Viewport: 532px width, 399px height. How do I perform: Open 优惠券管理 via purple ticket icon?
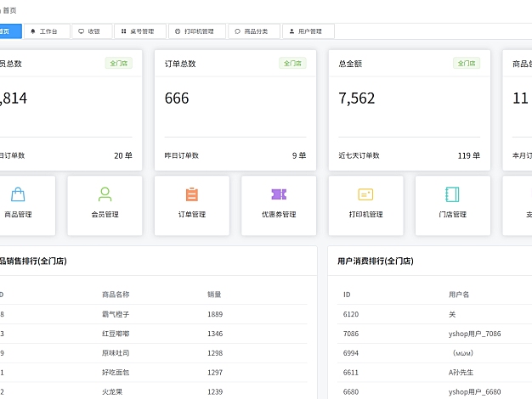[279, 194]
